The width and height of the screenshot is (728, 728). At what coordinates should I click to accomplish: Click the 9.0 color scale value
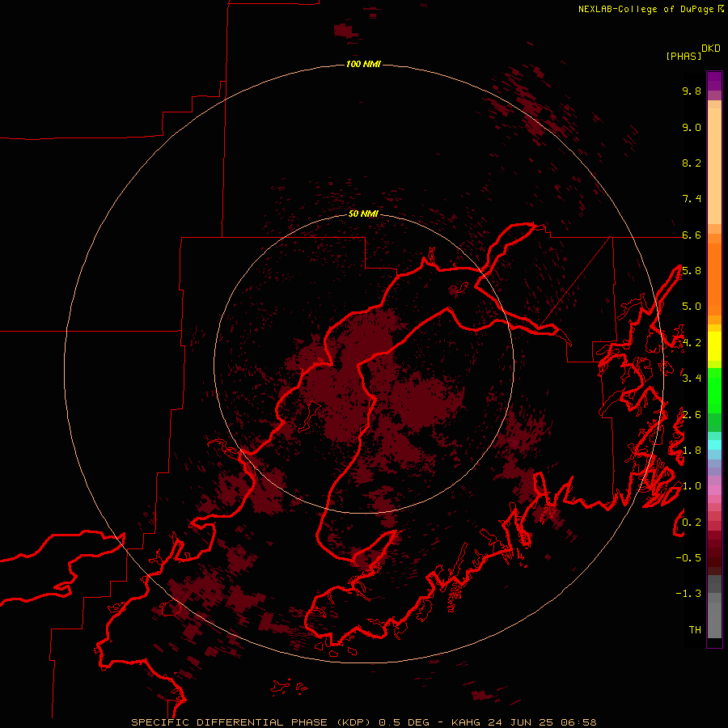click(x=692, y=127)
